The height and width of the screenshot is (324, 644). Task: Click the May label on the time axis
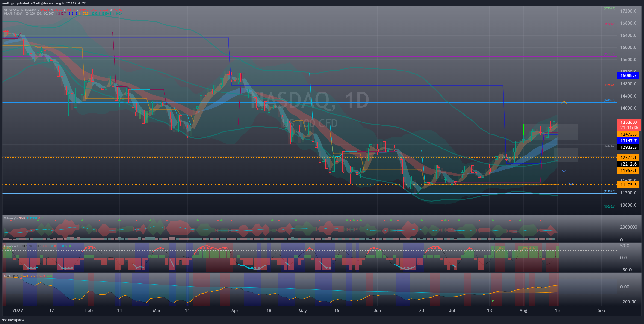point(302,310)
